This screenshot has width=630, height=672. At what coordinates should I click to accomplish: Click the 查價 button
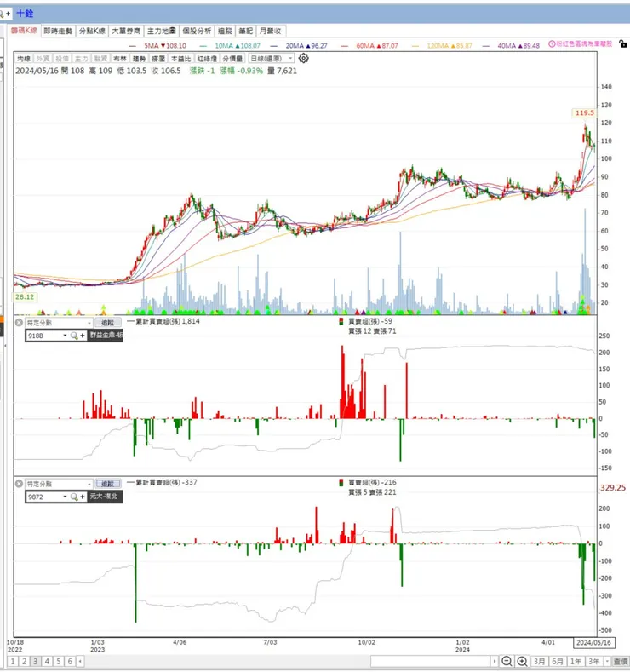[620, 662]
